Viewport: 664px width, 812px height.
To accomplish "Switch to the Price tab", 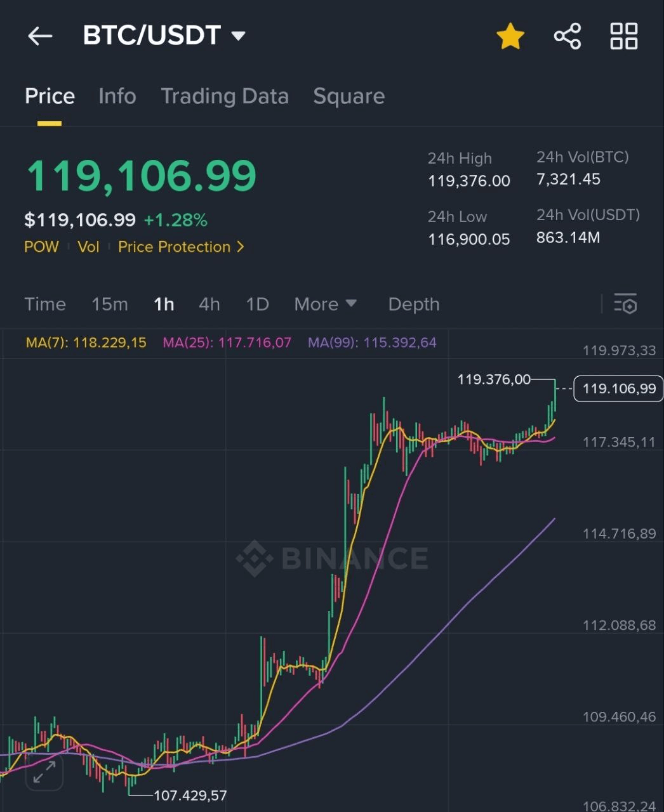I will [x=50, y=96].
